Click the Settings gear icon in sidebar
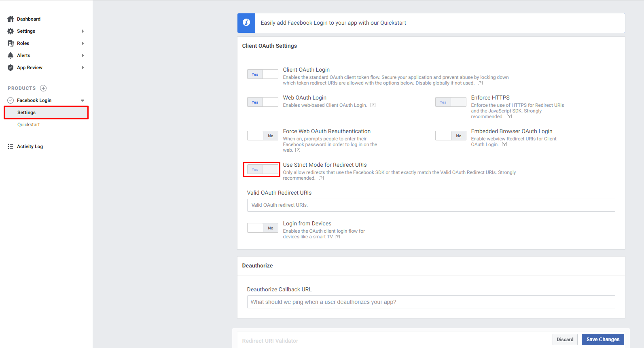 (11, 31)
